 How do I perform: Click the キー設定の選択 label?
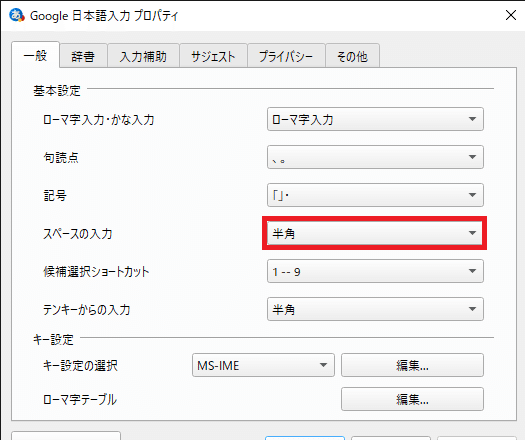point(80,365)
